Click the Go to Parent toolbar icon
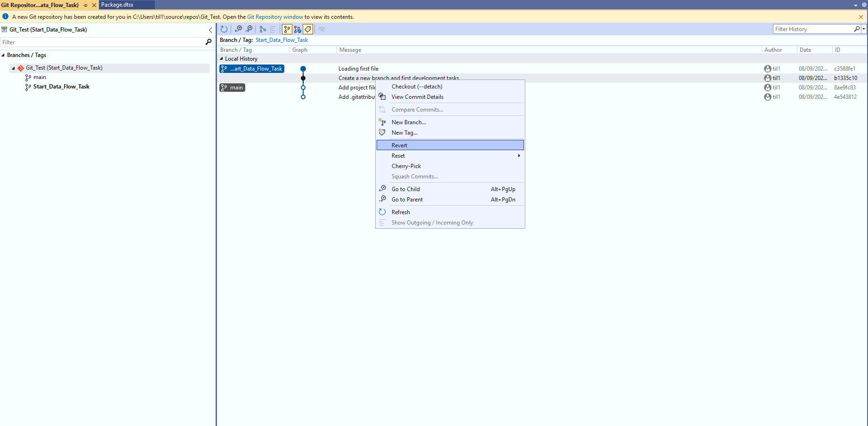 tap(249, 29)
